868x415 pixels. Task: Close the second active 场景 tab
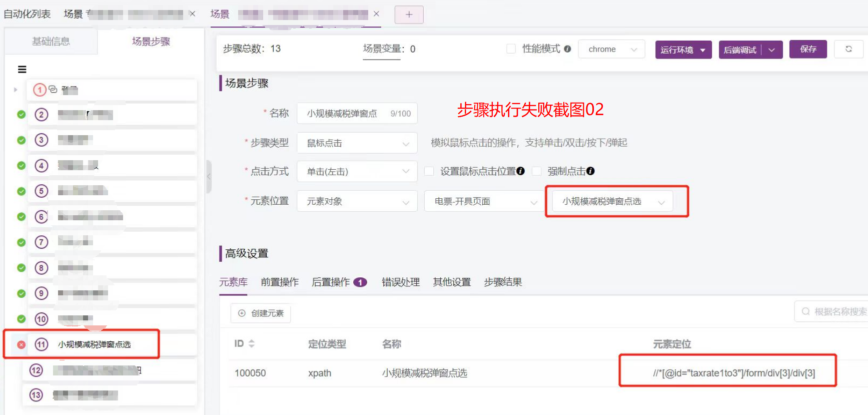[x=376, y=14]
